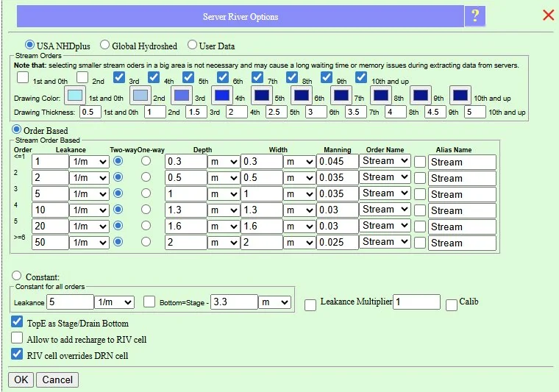This screenshot has height=392, width=559.
Task: Open Order Name dropdown for order <=1
Action: (385, 161)
